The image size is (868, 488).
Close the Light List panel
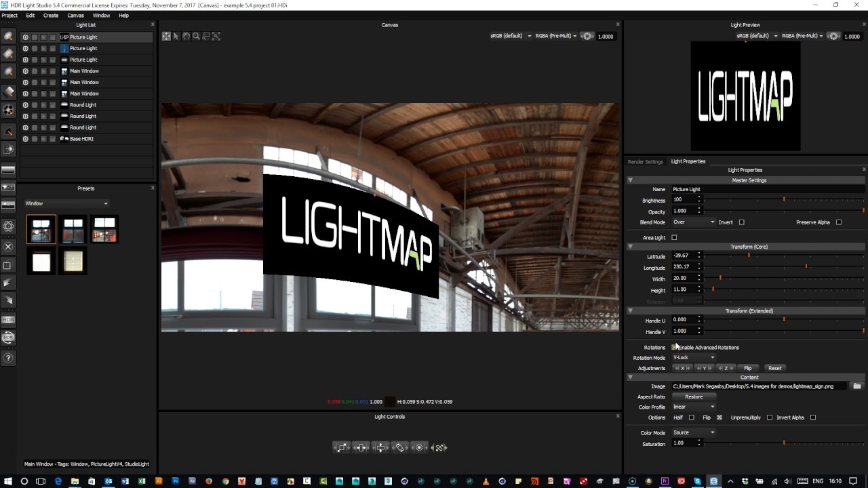[153, 25]
